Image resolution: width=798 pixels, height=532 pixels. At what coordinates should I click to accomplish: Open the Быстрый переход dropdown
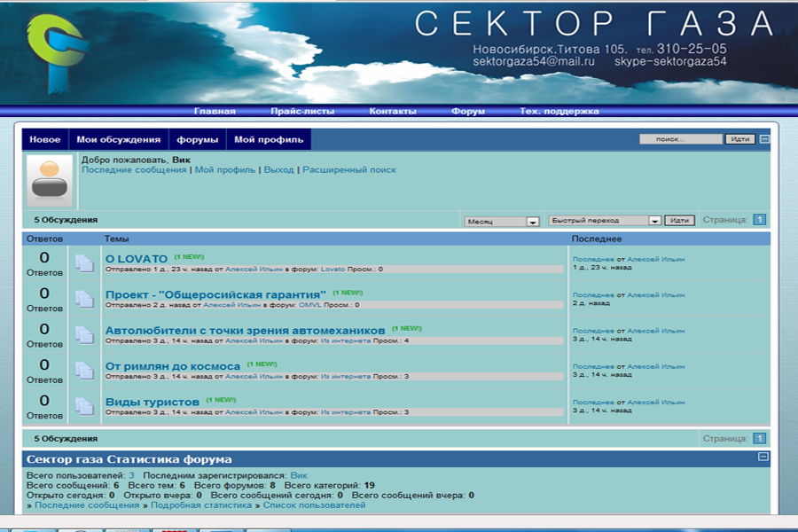654,221
